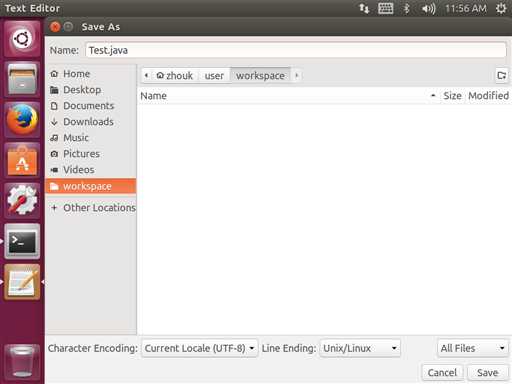Cancel the Save As dialog
Image resolution: width=512 pixels, height=384 pixels.
coord(443,372)
